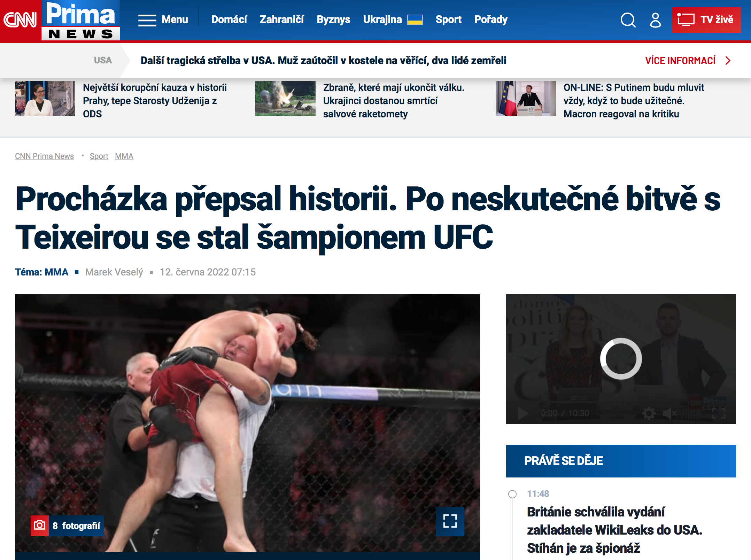Follow the MMA breadcrumb link
Screen dimensions: 751x560
click(124, 156)
